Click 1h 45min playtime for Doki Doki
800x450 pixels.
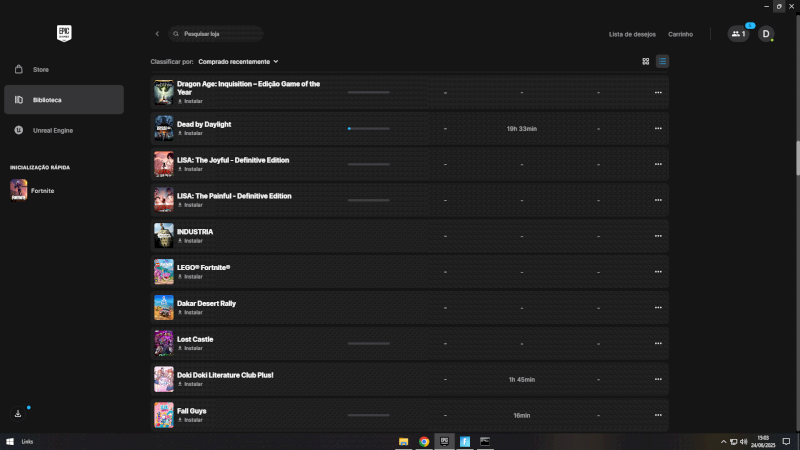pyautogui.click(x=521, y=380)
